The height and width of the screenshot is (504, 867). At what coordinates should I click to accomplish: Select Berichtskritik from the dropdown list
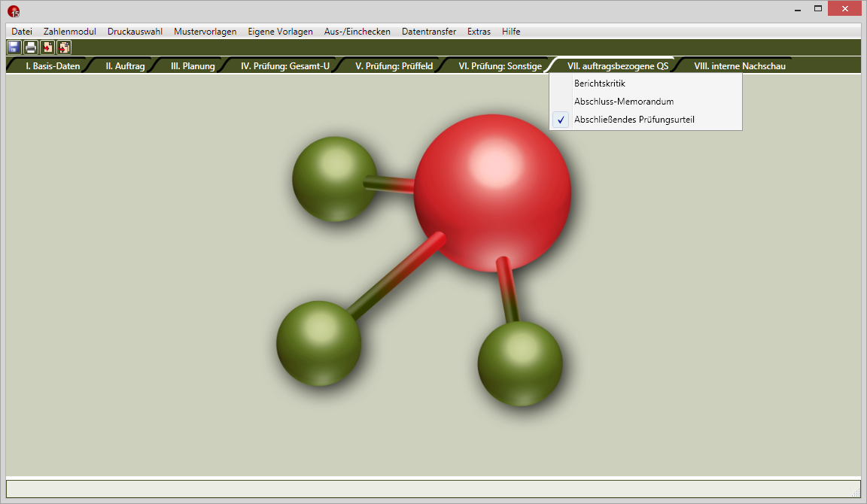(x=599, y=83)
